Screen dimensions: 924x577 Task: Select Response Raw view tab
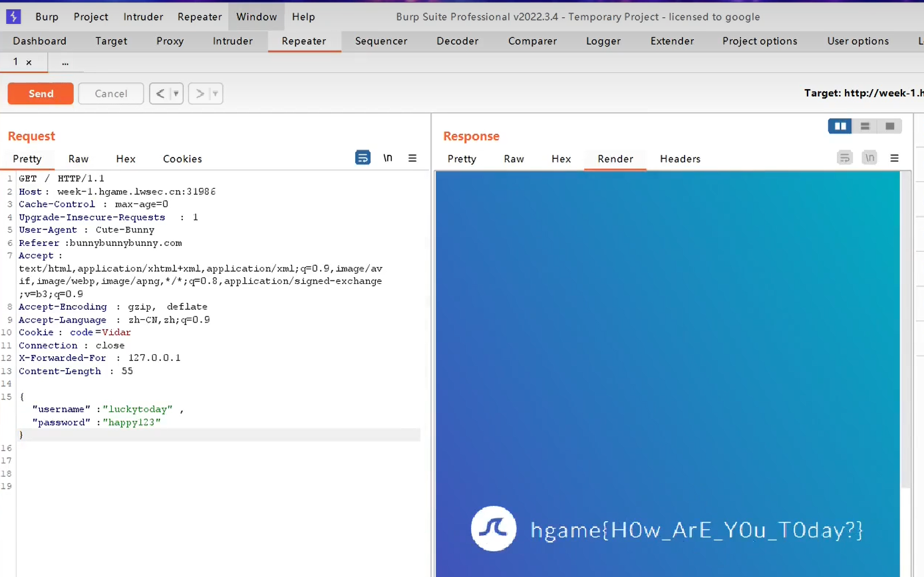514,159
